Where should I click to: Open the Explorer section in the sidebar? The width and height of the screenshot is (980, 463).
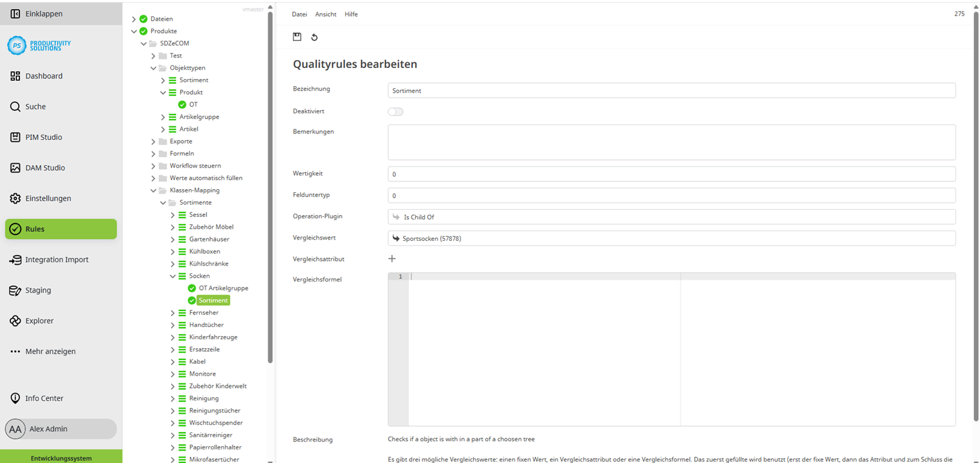click(40, 320)
